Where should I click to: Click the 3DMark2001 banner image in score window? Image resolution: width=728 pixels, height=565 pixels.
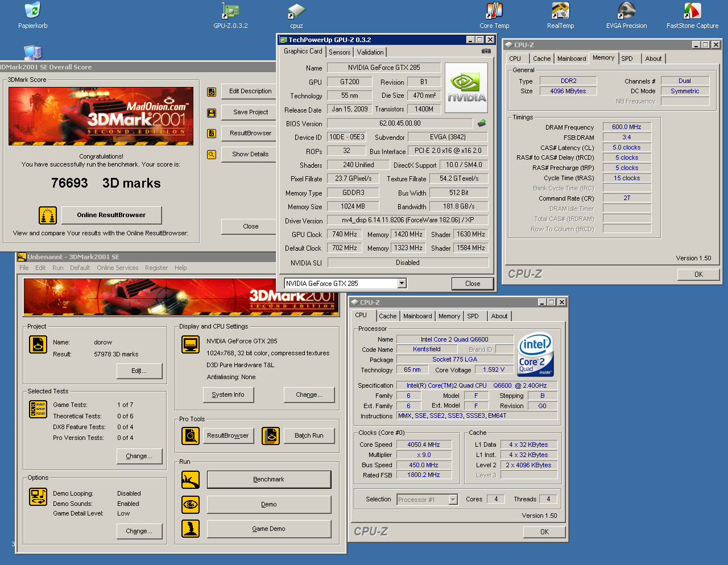(x=101, y=116)
